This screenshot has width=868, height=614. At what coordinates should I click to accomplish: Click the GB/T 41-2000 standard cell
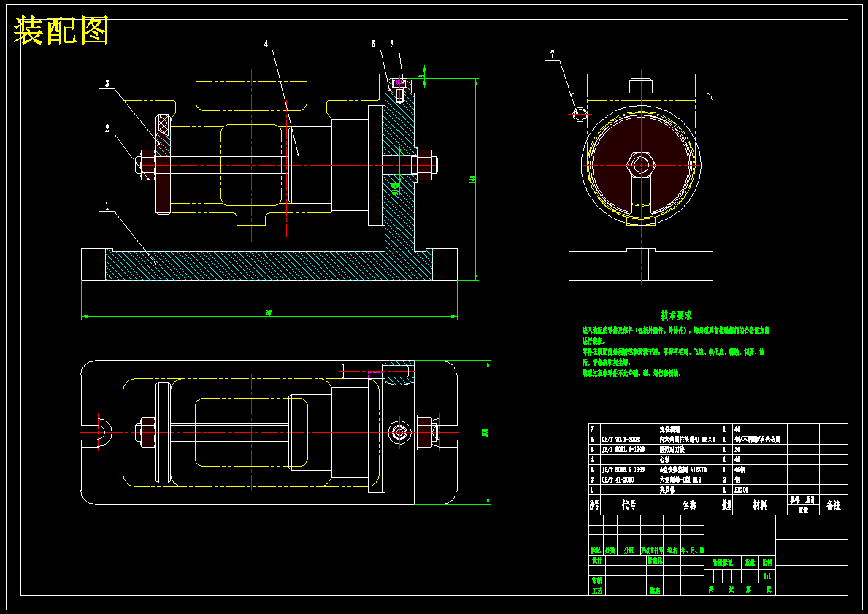[619, 480]
